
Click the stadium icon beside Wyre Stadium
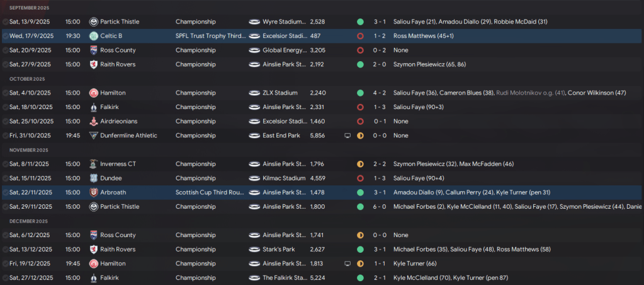click(x=254, y=21)
